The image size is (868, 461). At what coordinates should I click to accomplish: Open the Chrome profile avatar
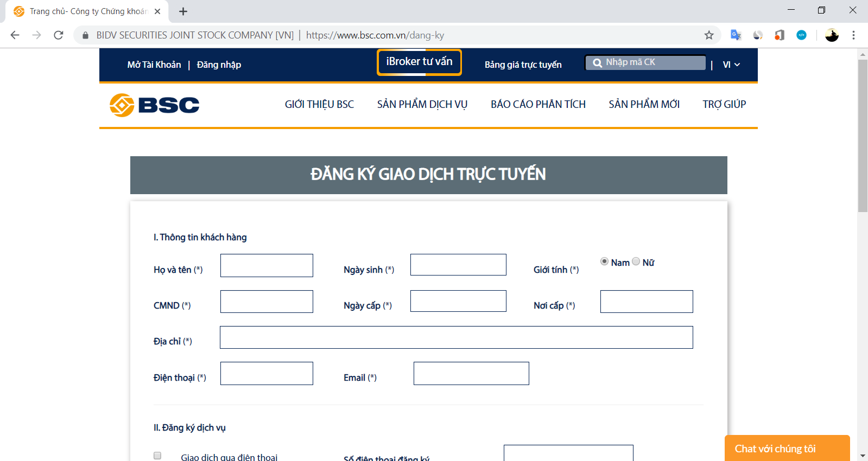click(832, 35)
